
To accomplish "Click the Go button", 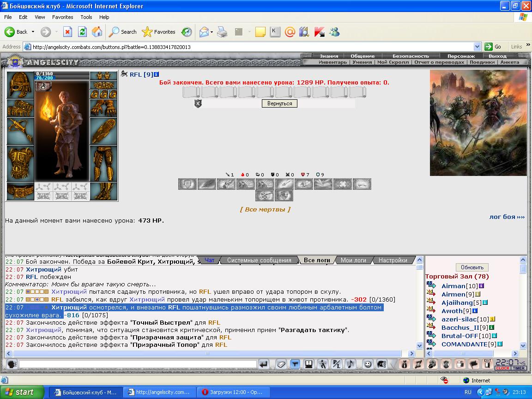I will click(493, 47).
